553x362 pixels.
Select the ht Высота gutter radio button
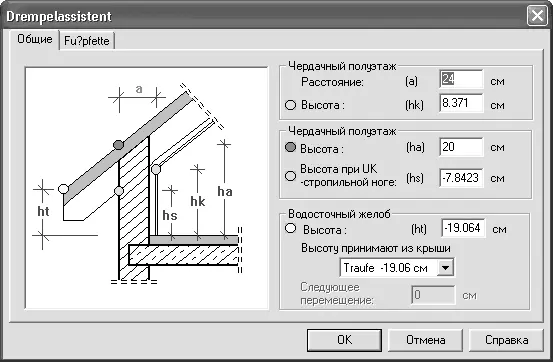(x=290, y=229)
